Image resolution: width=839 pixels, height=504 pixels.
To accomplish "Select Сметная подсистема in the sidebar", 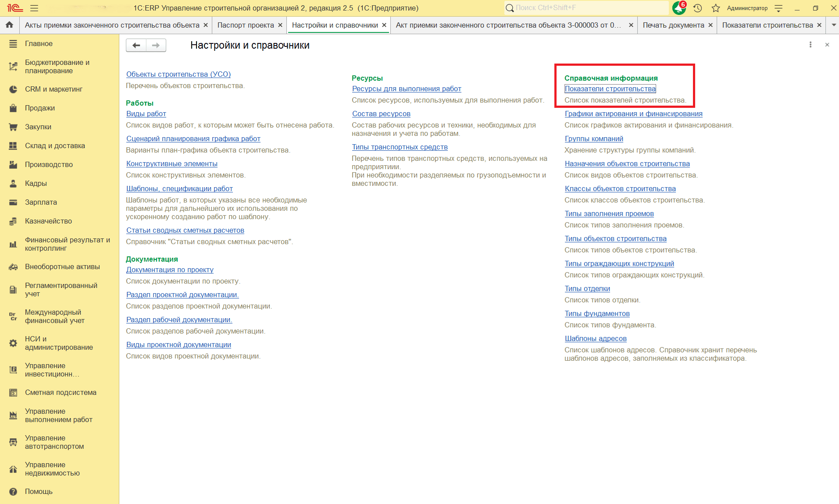I will (61, 392).
